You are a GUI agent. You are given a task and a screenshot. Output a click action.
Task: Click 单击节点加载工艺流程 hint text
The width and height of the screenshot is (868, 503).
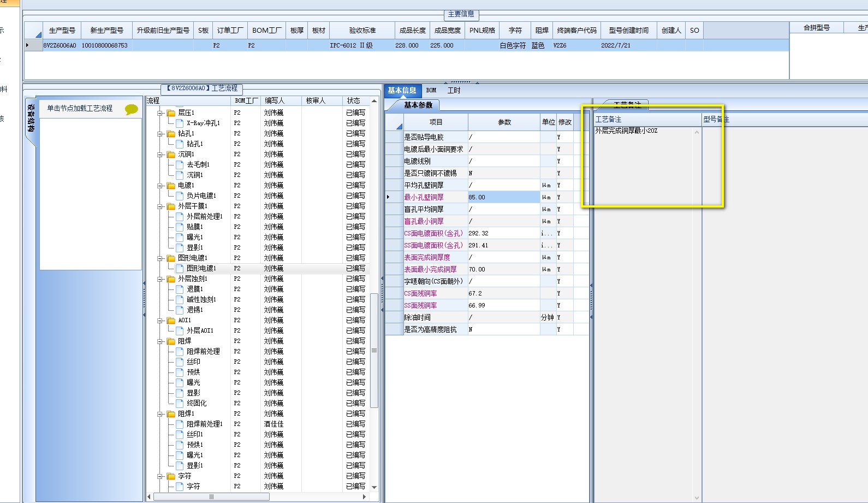[x=80, y=109]
